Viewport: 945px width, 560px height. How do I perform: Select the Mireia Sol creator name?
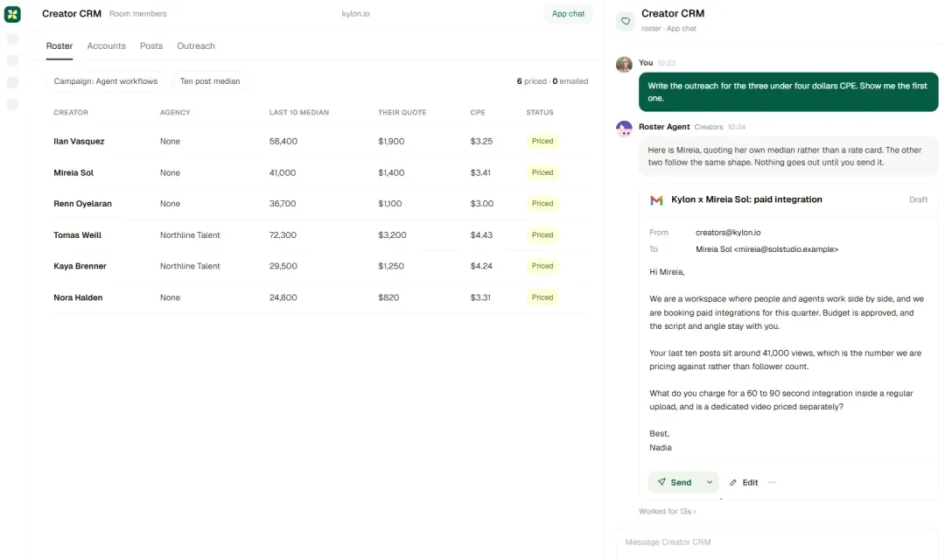coord(73,173)
